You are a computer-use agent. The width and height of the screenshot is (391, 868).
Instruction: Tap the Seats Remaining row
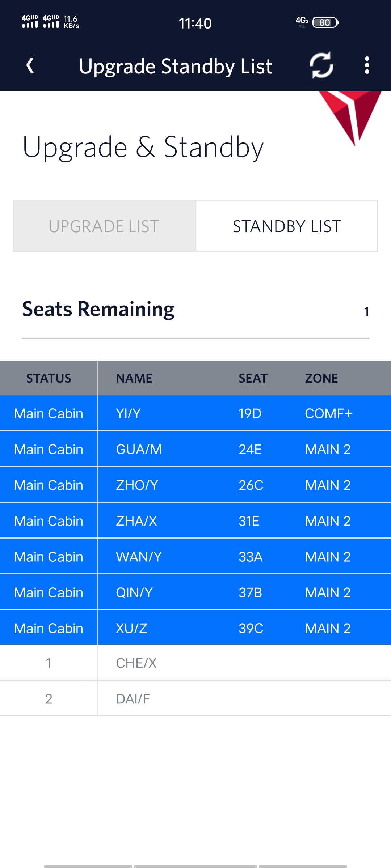click(195, 310)
